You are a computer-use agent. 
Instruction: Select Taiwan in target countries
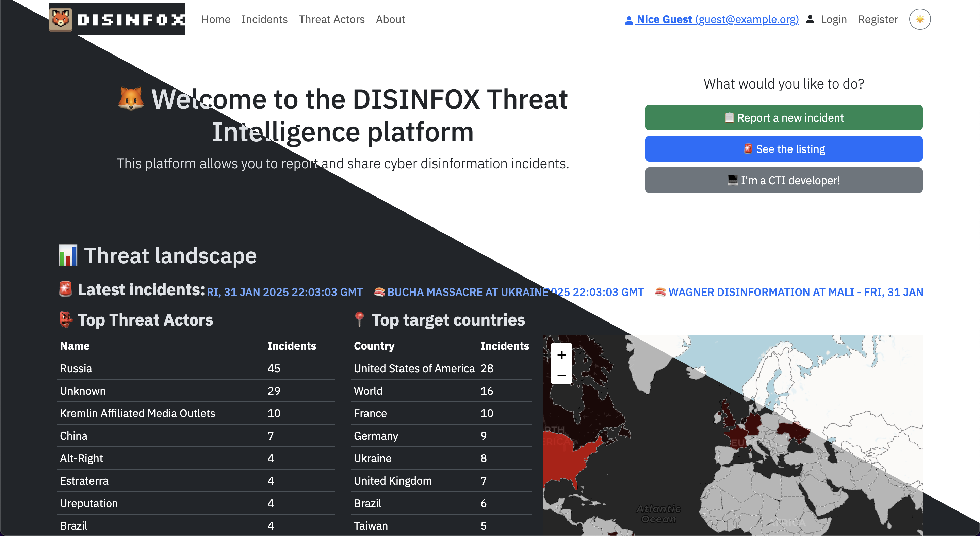[441, 525]
